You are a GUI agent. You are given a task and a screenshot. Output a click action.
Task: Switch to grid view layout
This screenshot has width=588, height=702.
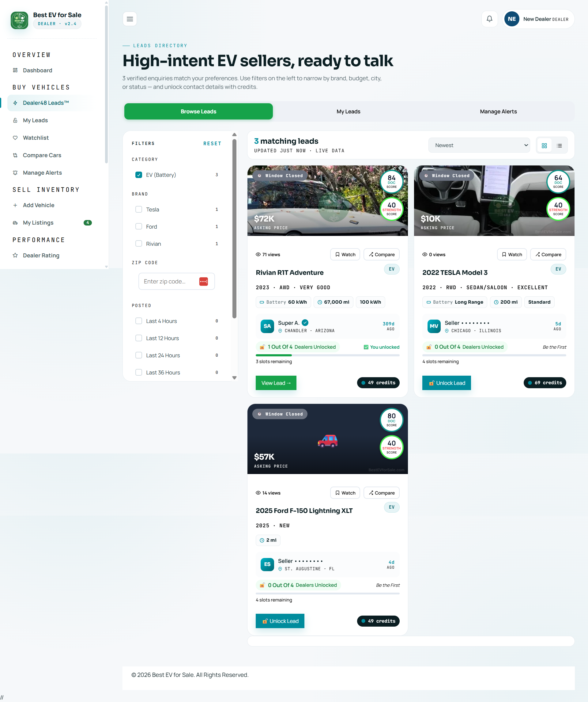click(x=544, y=146)
